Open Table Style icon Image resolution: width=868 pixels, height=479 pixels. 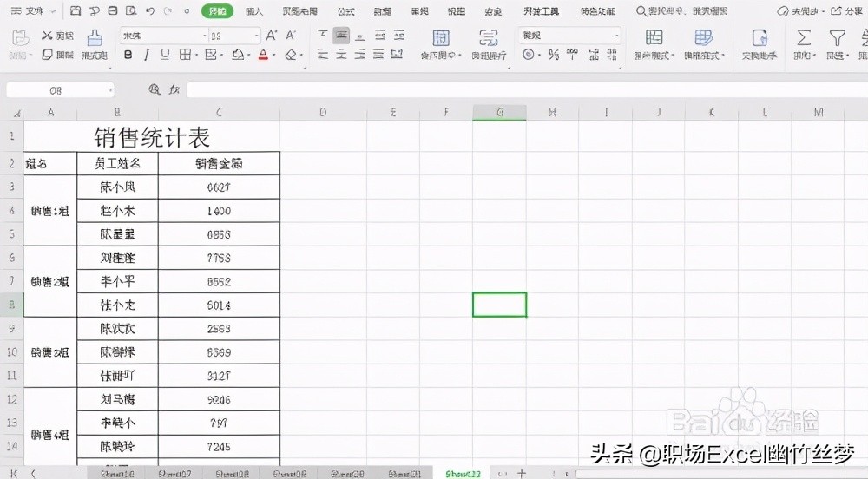(704, 37)
